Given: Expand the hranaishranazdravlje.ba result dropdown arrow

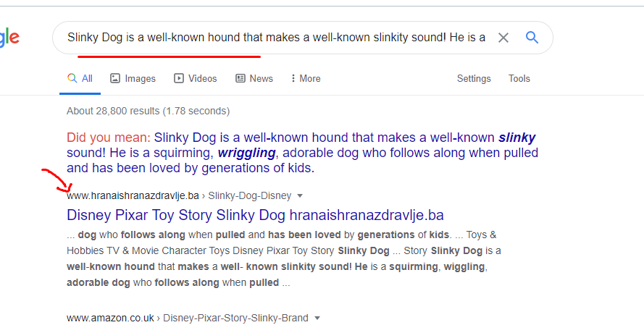Looking at the screenshot, I should pyautogui.click(x=300, y=196).
